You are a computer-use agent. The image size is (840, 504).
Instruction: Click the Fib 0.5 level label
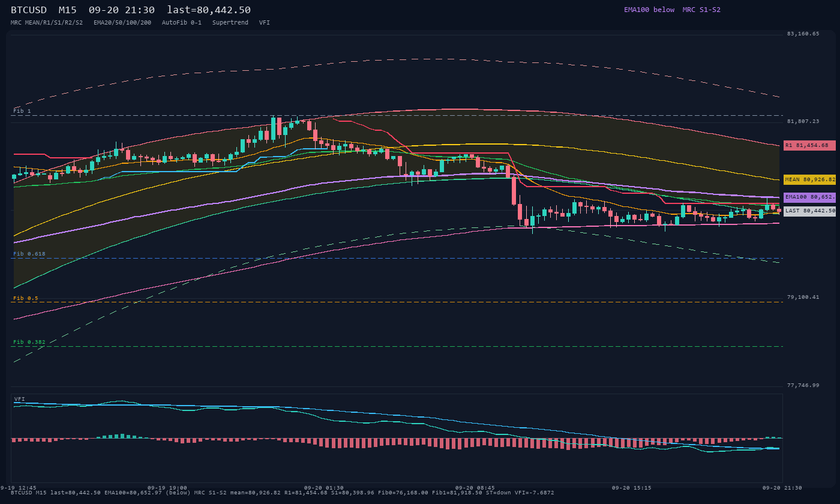click(x=26, y=298)
